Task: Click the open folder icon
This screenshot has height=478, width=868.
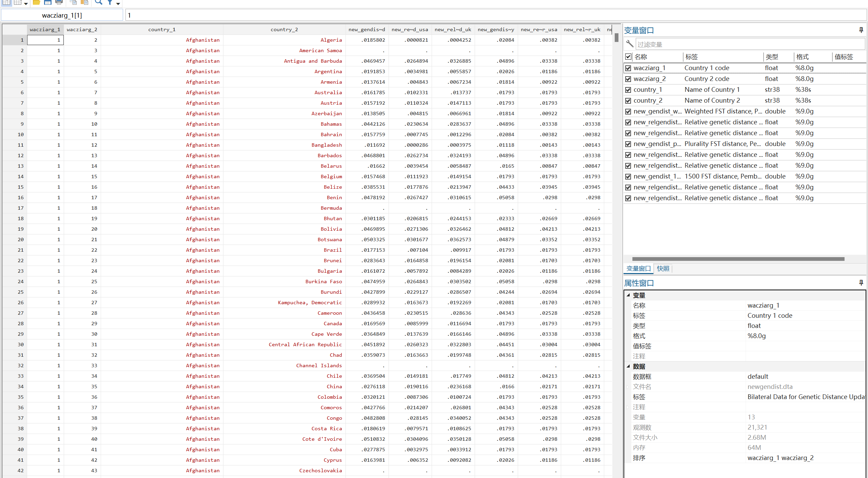Action: 37,2
